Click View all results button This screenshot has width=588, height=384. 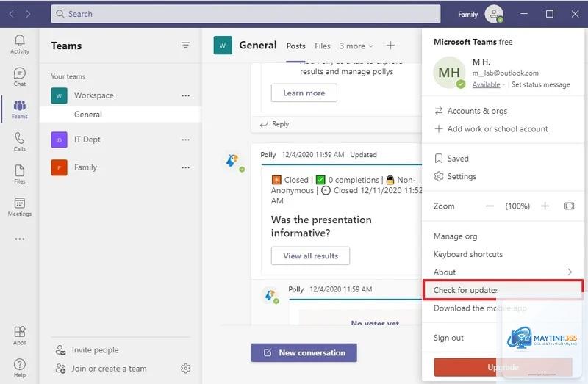coord(310,256)
